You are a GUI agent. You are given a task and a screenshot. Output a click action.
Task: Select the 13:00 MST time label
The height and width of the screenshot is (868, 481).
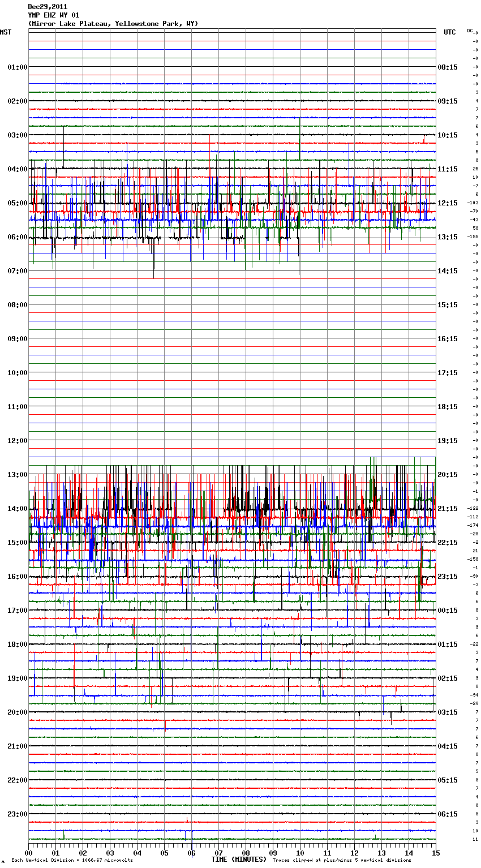(18, 475)
